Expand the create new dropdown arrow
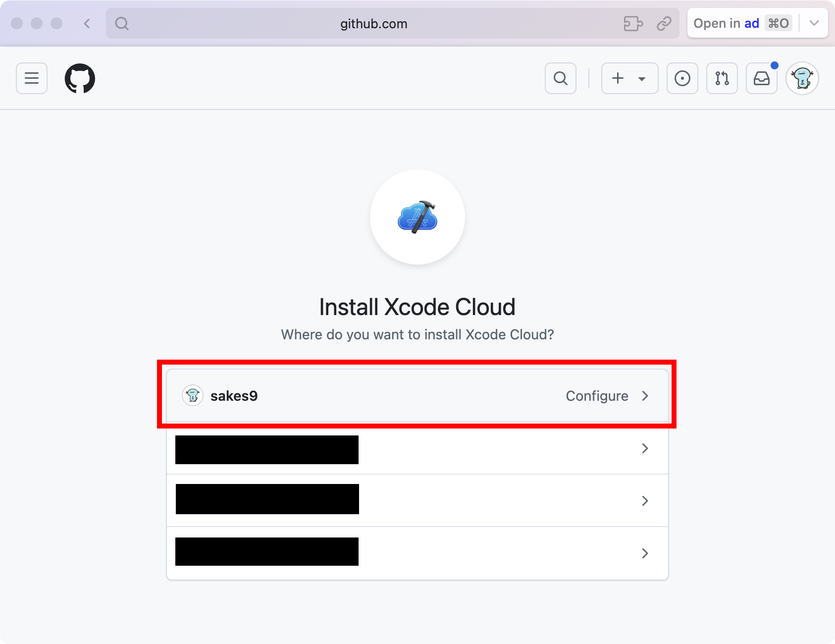 coord(642,78)
